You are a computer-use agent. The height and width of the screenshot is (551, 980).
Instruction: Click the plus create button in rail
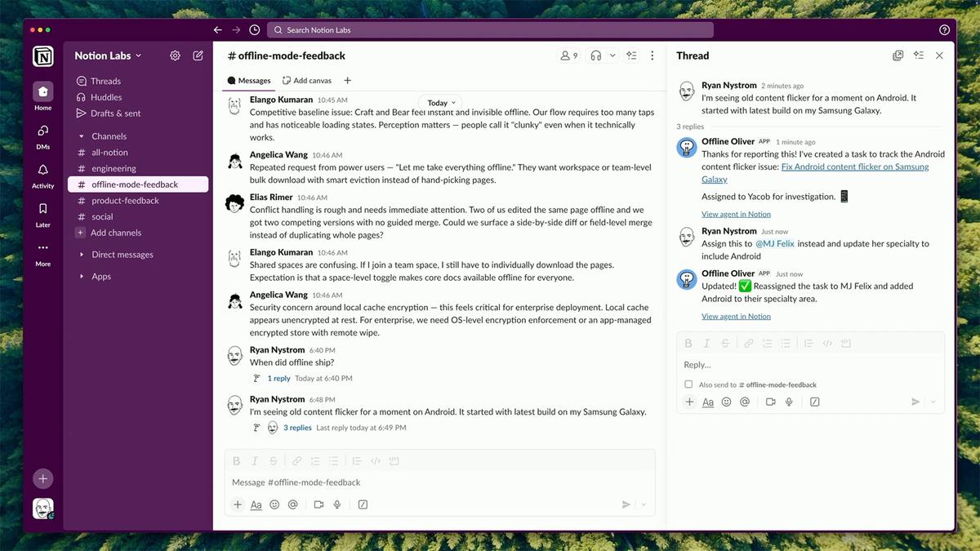click(x=43, y=478)
